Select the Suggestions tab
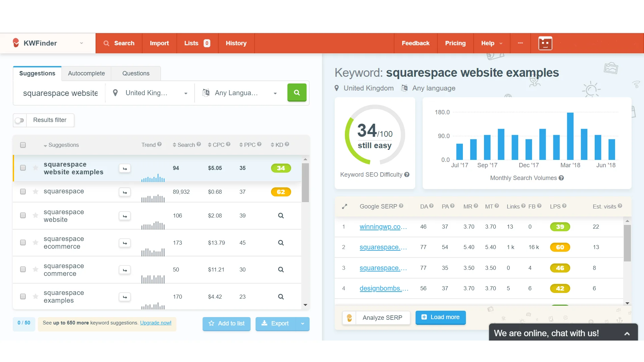Image resolution: width=644 pixels, height=362 pixels. coord(37,73)
